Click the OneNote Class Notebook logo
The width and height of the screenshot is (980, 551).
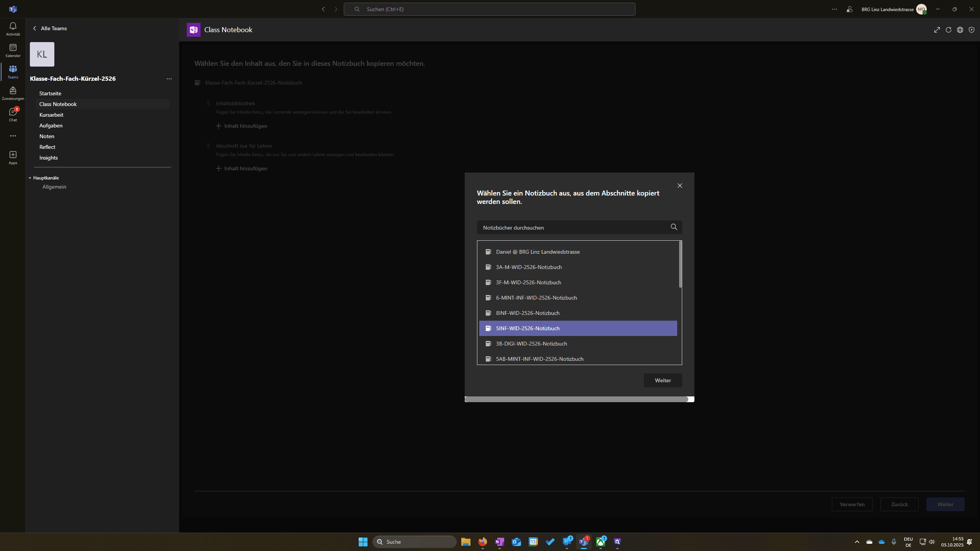193,30
